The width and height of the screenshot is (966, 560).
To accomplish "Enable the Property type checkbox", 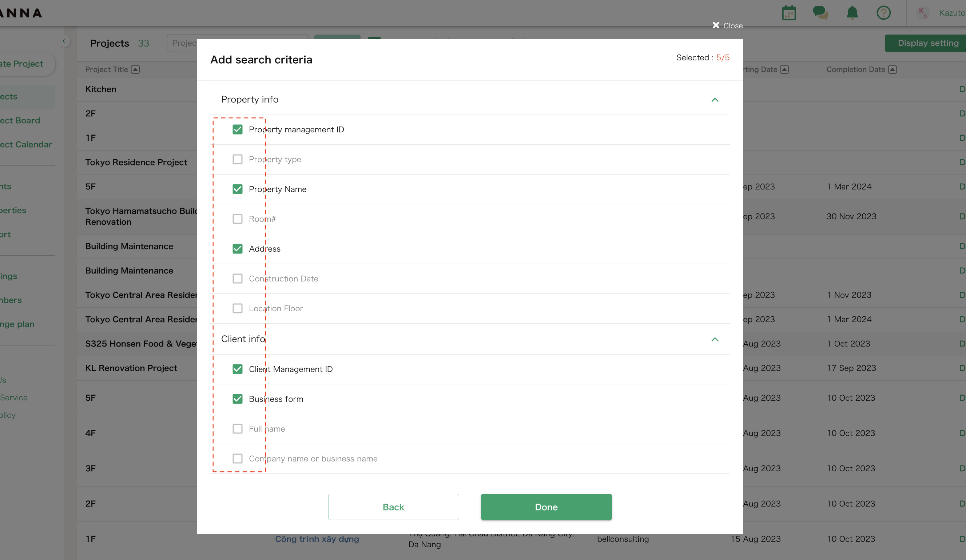I will (238, 159).
